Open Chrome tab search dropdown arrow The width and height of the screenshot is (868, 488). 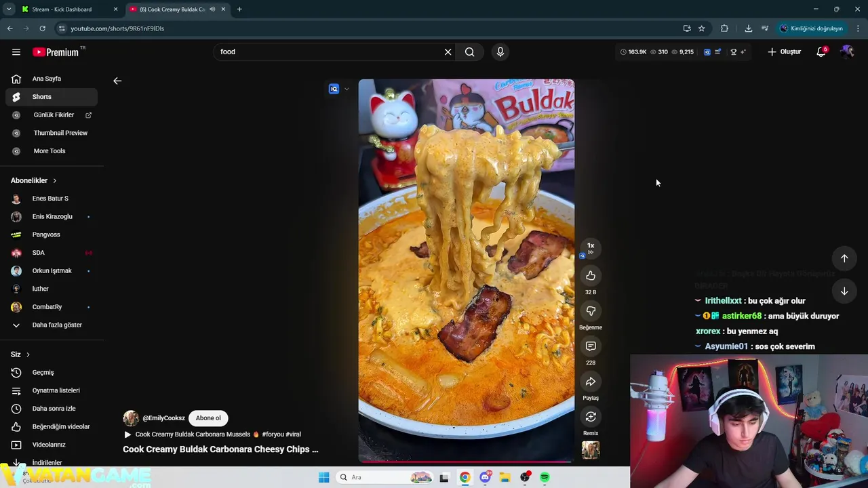(9, 9)
